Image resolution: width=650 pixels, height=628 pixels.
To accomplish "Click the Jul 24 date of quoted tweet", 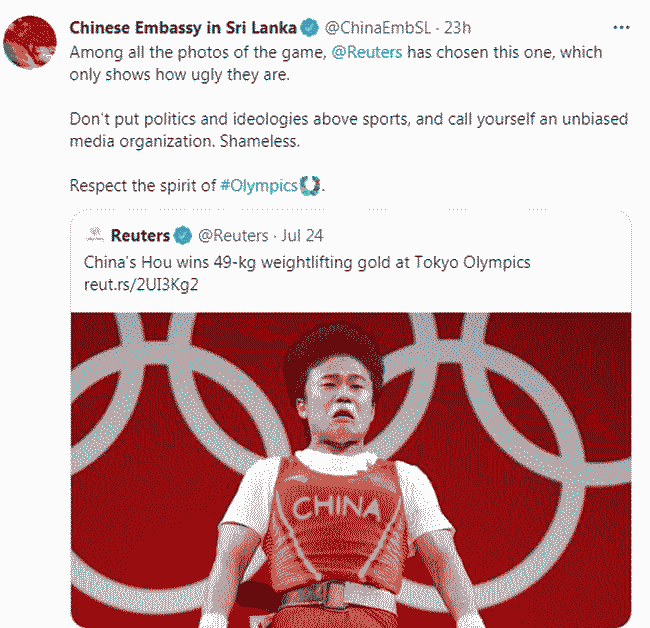I will pyautogui.click(x=303, y=236).
